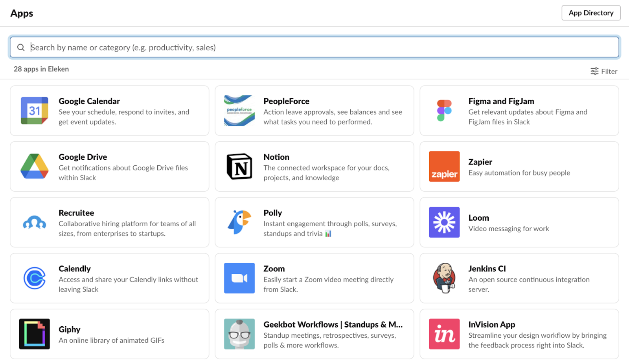The height and width of the screenshot is (364, 629).
Task: Click the bar chart emoji in Polly description
Action: pos(328,234)
